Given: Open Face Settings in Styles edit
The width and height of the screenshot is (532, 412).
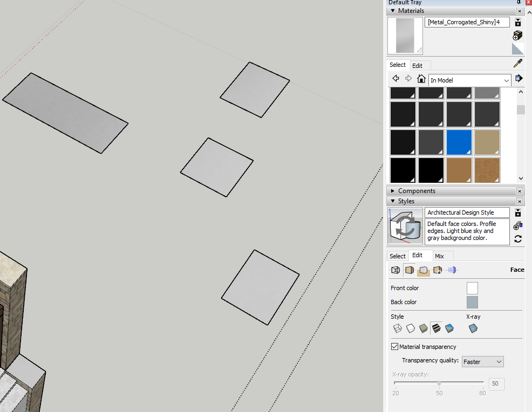Looking at the screenshot, I should coord(410,270).
